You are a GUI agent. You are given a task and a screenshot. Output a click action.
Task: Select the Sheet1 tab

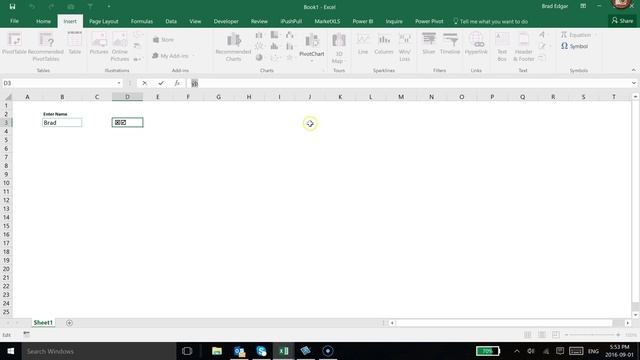click(43, 322)
